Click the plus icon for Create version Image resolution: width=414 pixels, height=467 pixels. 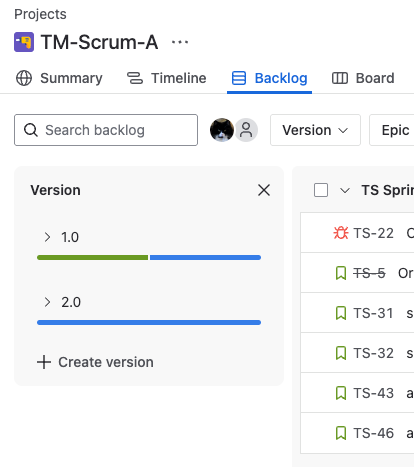[x=44, y=362]
